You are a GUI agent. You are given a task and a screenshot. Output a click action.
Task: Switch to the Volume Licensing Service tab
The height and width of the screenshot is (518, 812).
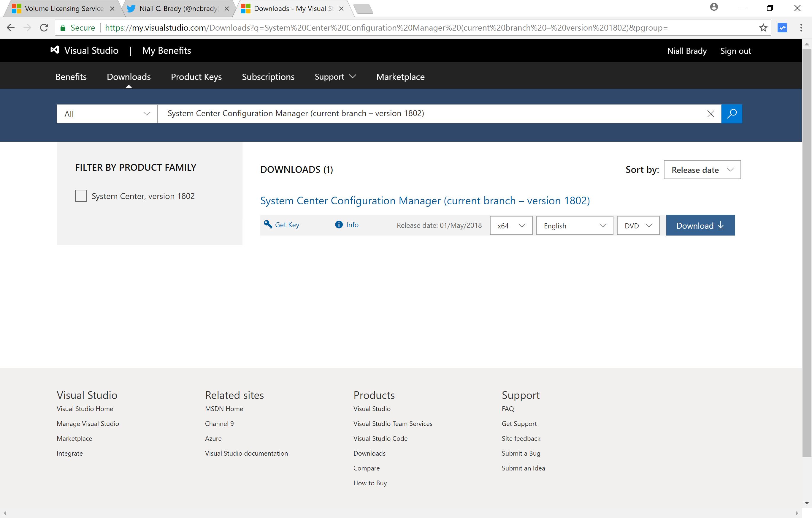click(64, 9)
